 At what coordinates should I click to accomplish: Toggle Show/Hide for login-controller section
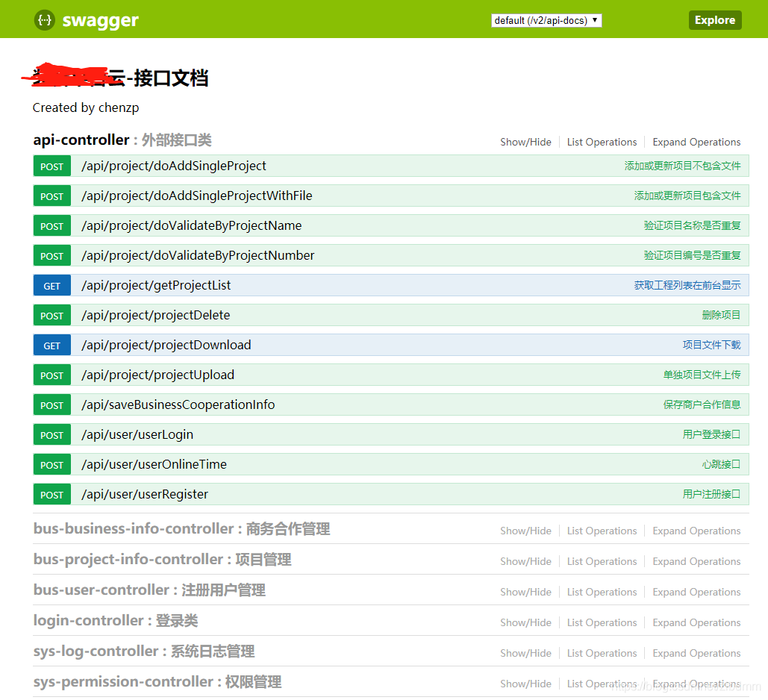[525, 622]
